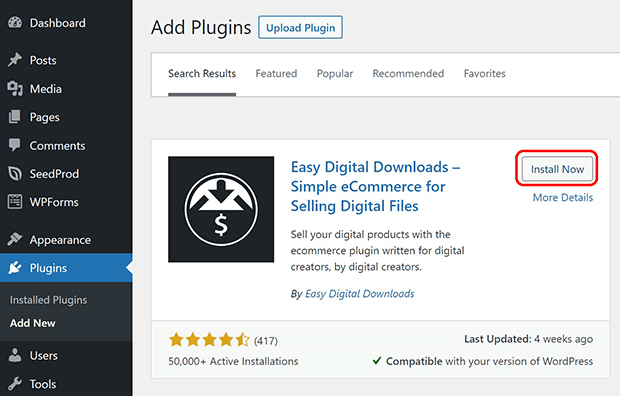This screenshot has width=620, height=396.
Task: Click the WPForms form icon
Action: coord(15,202)
